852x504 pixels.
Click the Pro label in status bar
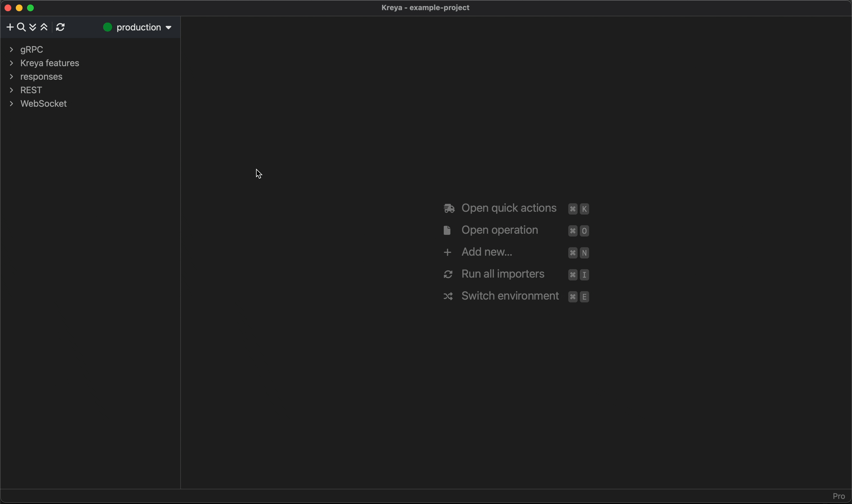click(838, 496)
